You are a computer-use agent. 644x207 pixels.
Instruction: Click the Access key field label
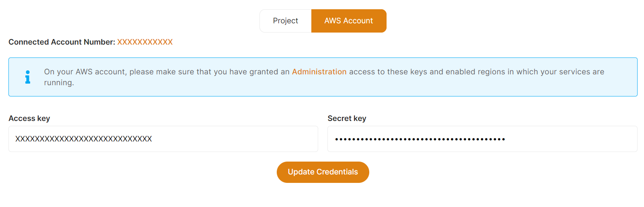tap(29, 119)
